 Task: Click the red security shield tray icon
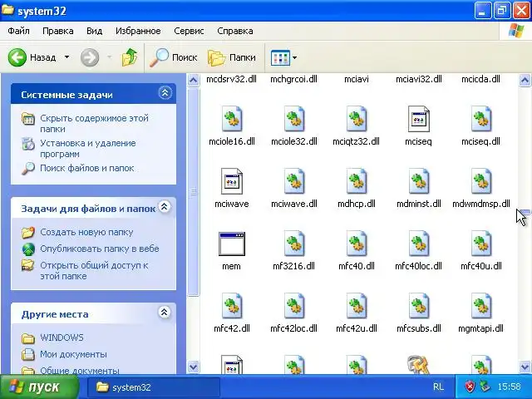point(470,387)
